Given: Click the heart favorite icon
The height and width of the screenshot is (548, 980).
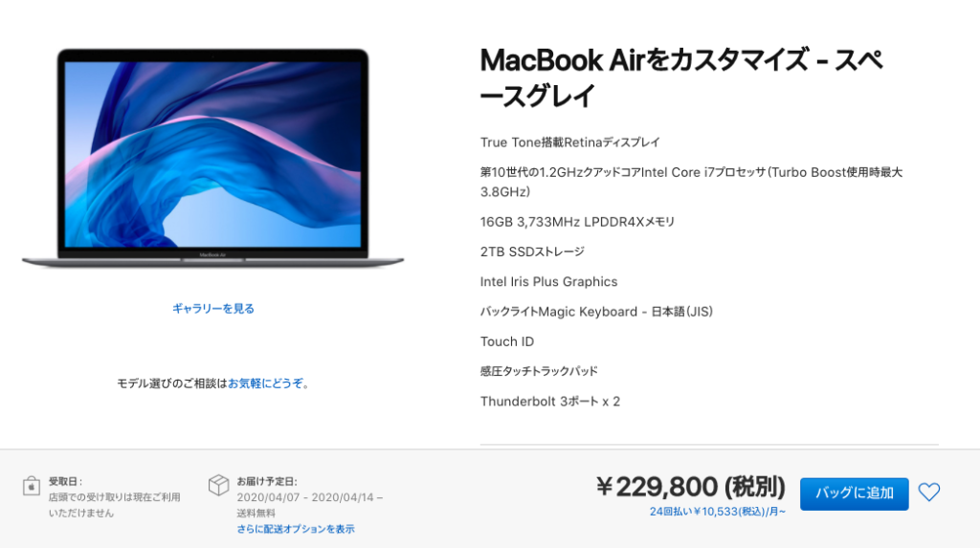Looking at the screenshot, I should 928,493.
